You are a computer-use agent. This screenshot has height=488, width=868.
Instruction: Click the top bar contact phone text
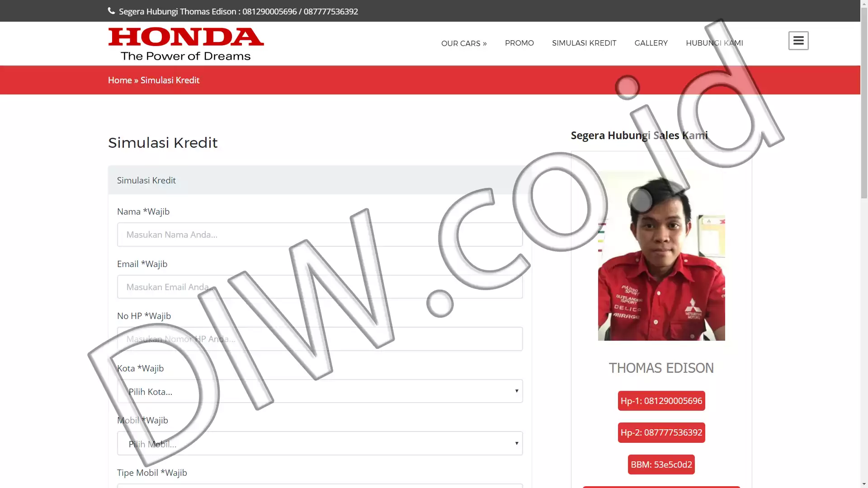click(x=238, y=11)
